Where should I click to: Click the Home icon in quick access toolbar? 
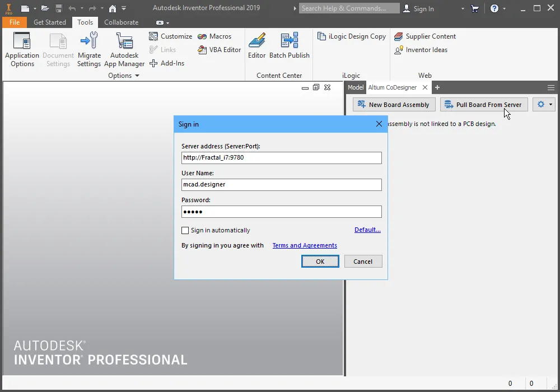pyautogui.click(x=113, y=8)
